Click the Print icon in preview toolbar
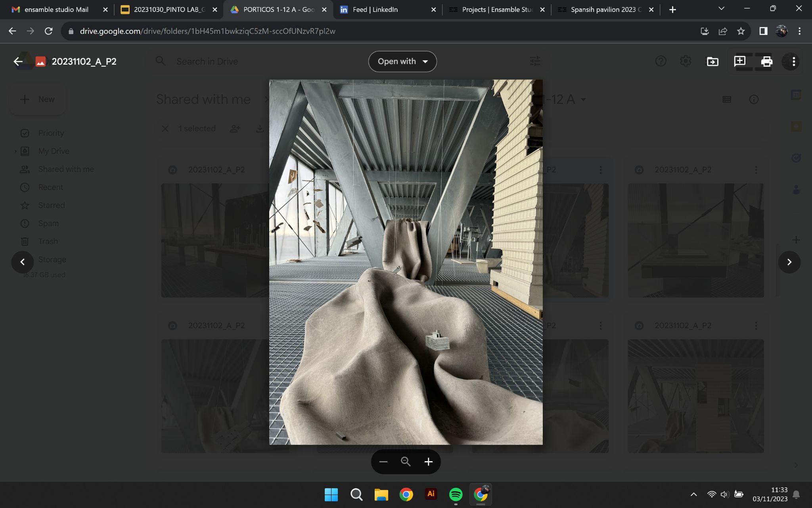This screenshot has width=812, height=508. (766, 62)
